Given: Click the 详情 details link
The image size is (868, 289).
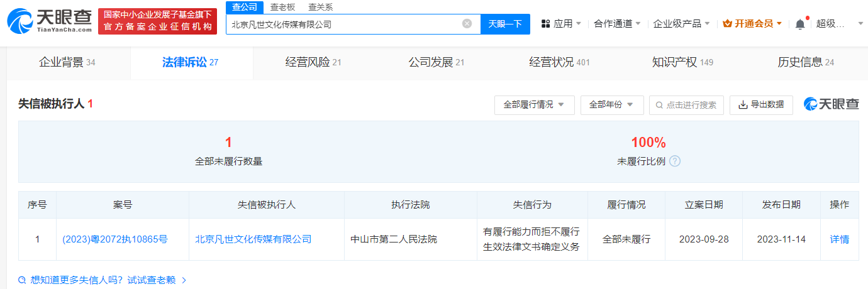Looking at the screenshot, I should tap(840, 239).
